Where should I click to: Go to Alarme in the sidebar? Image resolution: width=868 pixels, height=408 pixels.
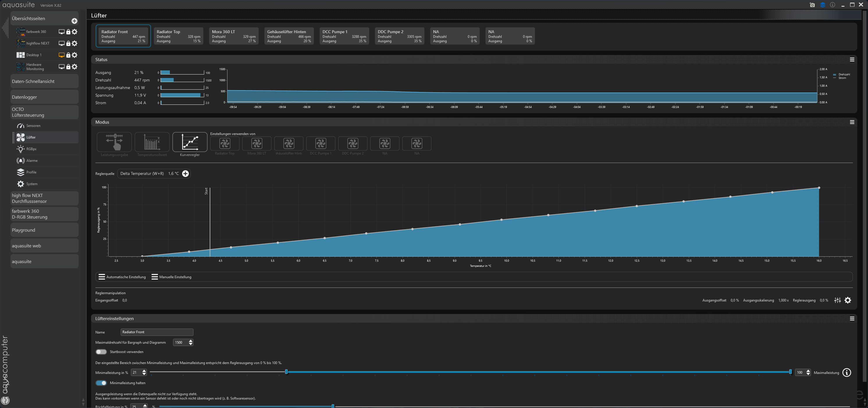click(32, 161)
